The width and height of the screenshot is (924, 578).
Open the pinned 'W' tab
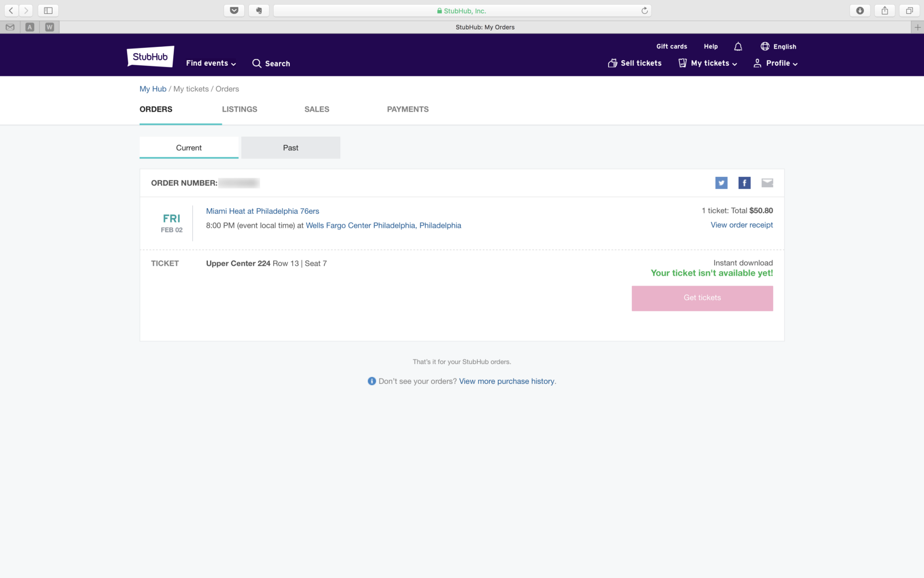tap(50, 27)
